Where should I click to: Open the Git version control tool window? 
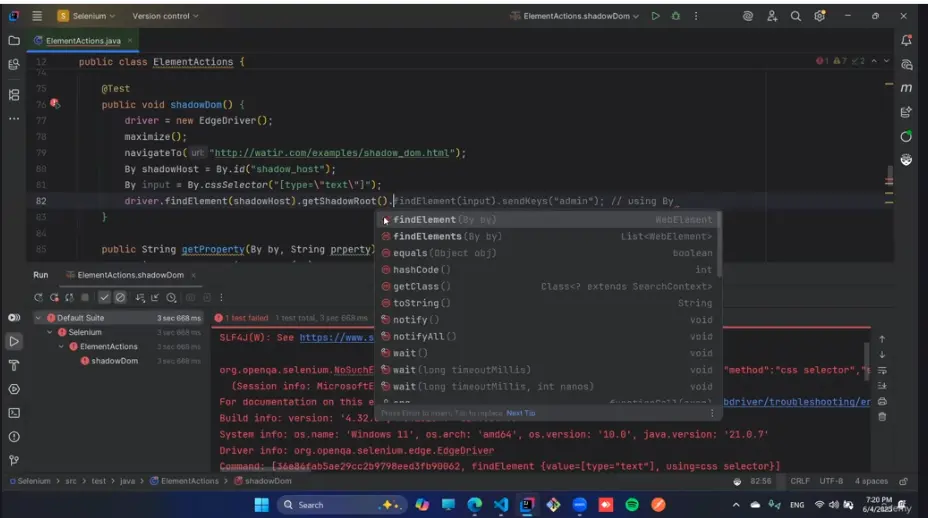[x=14, y=460]
